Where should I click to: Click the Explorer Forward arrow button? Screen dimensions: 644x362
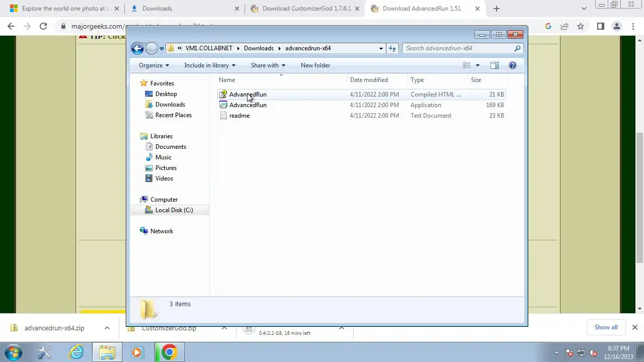(x=151, y=48)
